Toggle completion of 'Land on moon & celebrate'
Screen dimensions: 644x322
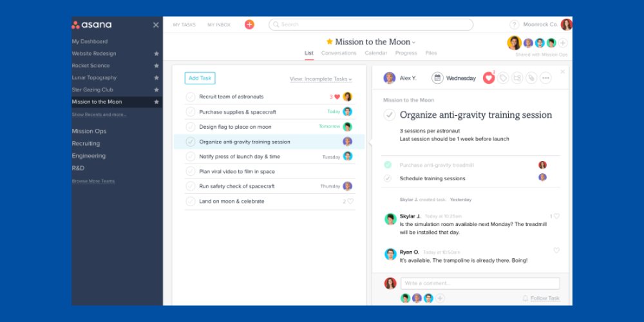(x=191, y=201)
